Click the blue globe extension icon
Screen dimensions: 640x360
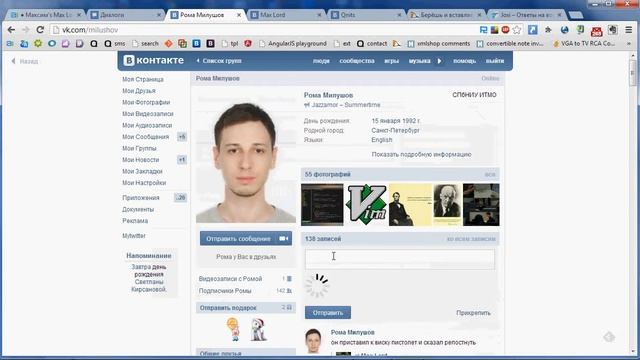pyautogui.click(x=564, y=30)
